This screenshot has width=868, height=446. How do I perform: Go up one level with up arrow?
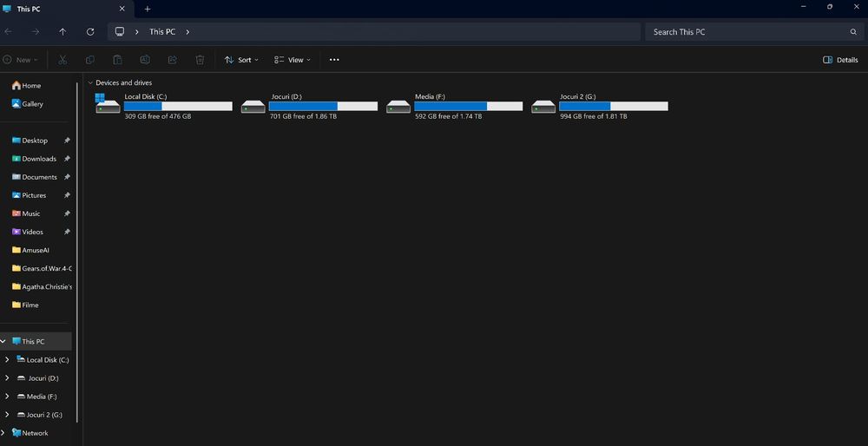62,31
